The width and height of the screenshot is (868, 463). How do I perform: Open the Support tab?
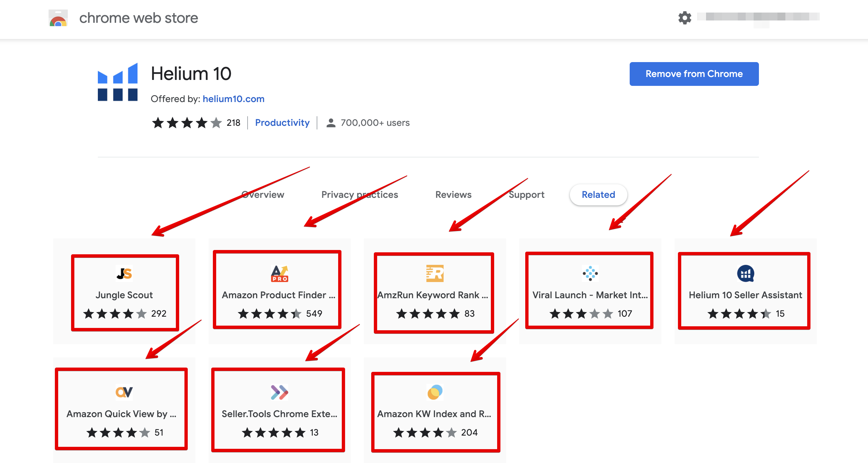tap(526, 195)
